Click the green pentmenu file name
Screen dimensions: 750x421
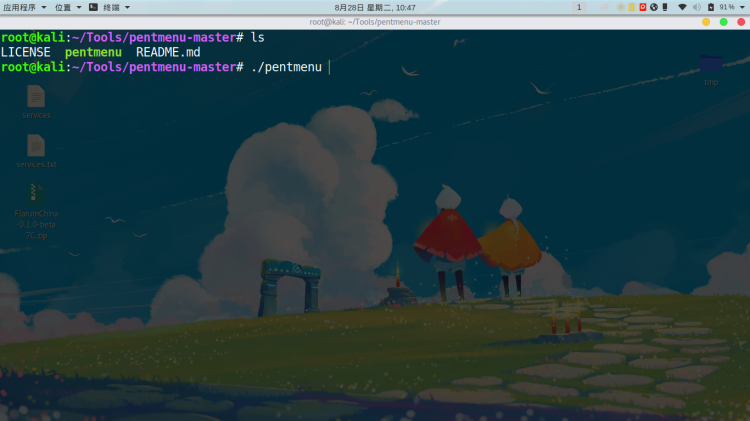pyautogui.click(x=93, y=52)
